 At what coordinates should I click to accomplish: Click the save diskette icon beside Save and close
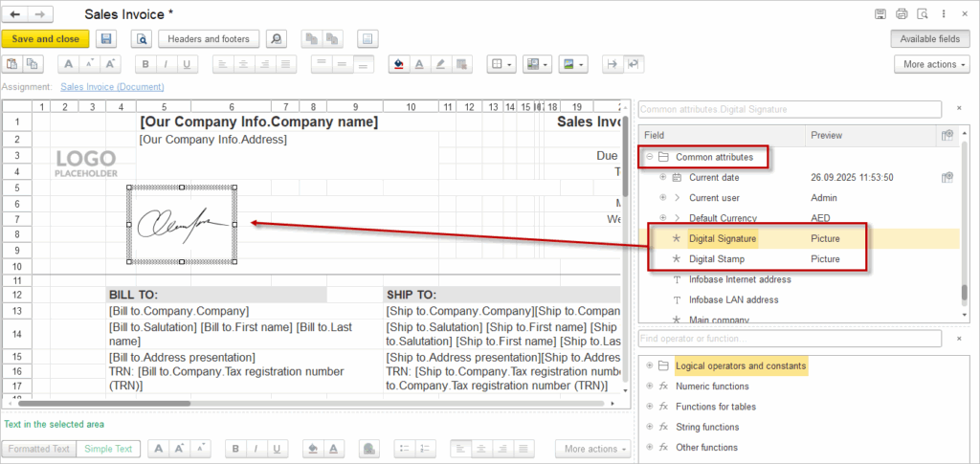point(105,39)
